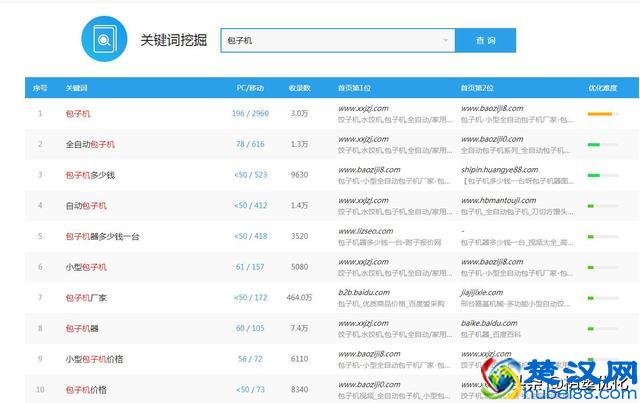Click the 3.0万 indexed count
640x403 pixels.
point(299,113)
